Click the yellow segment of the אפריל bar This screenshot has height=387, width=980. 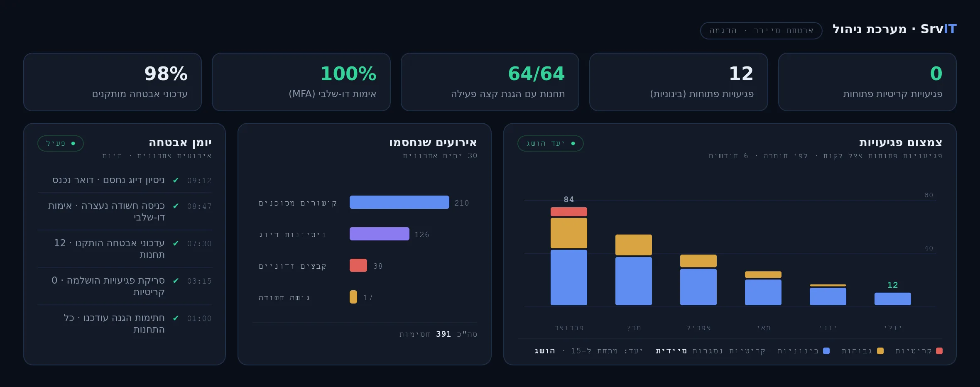(x=698, y=261)
